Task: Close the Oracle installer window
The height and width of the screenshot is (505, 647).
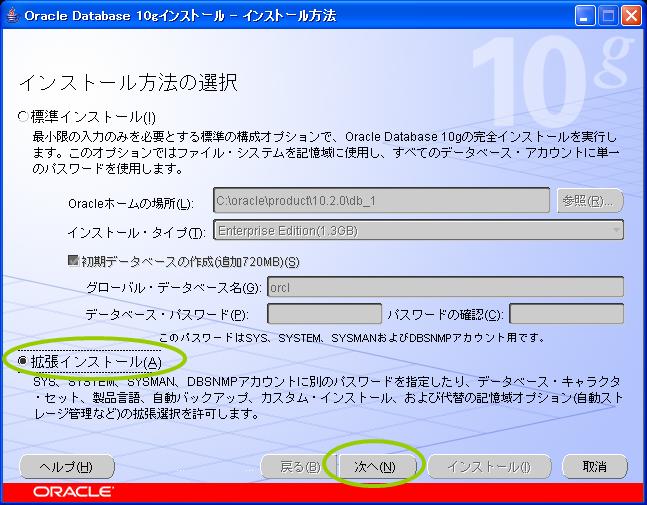Action: click(631, 17)
